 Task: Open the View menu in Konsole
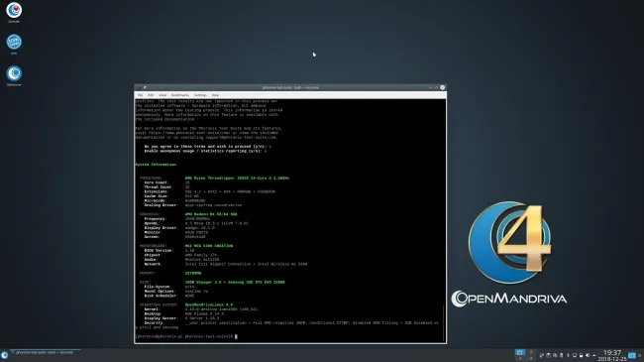[162, 95]
